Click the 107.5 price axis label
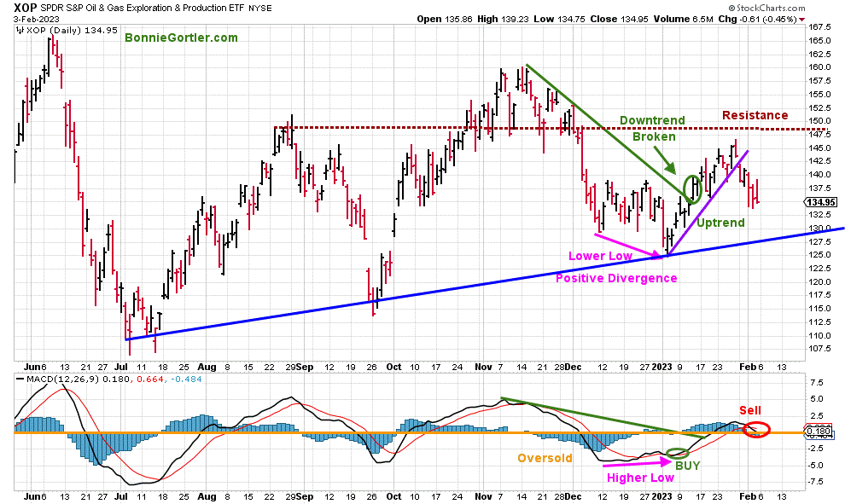This screenshot has height=504, width=845. [819, 349]
